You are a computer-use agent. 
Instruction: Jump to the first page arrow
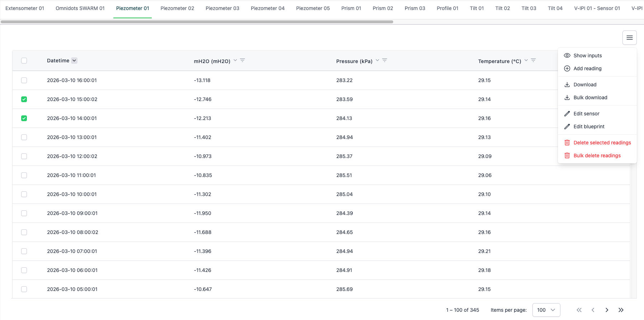pyautogui.click(x=579, y=310)
